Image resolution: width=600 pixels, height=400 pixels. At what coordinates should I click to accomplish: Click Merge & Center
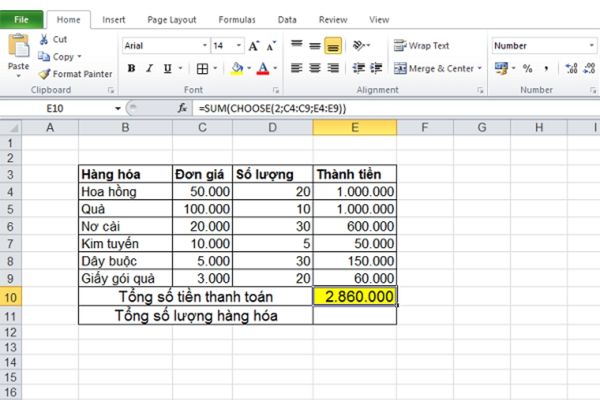point(434,69)
